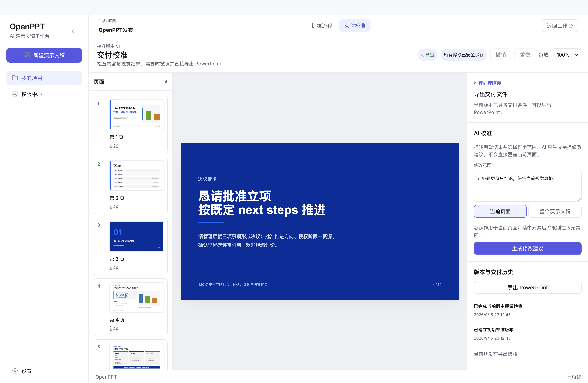Viewport: 588px width, 383px height.
Task: Click the image icon beside 模板中心
Action: tap(15, 94)
